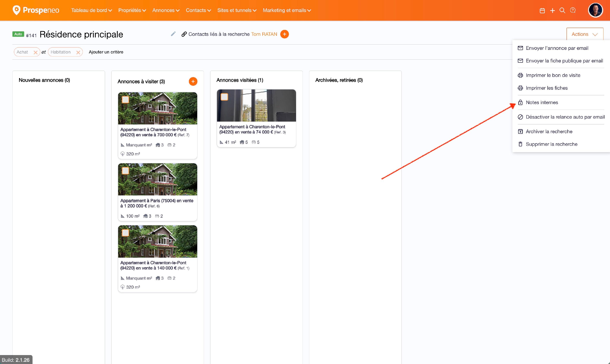Click the Prospeneo logo
Screen dimensions: 610x364
pos(36,10)
